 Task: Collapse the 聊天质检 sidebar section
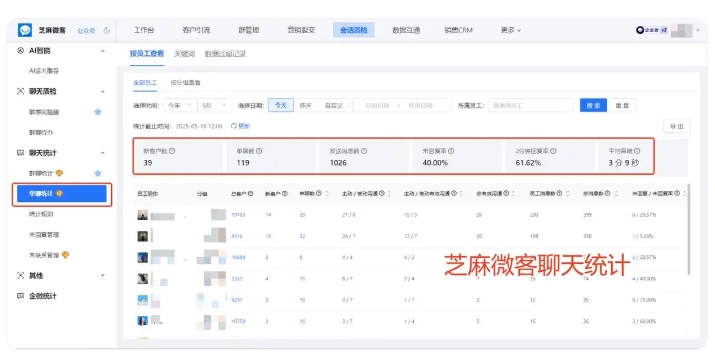[103, 91]
